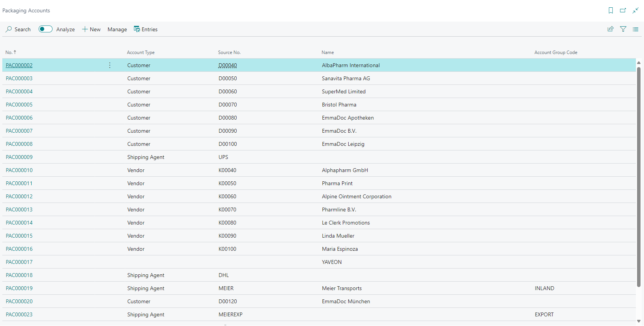Select the UPS source cell
Screen dimensions: 644x326
point(224,157)
